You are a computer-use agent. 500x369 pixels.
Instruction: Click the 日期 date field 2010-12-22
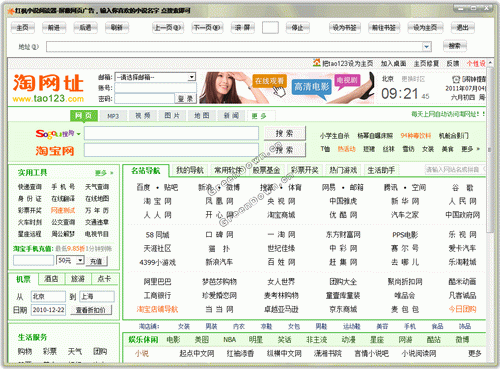[x=49, y=310]
